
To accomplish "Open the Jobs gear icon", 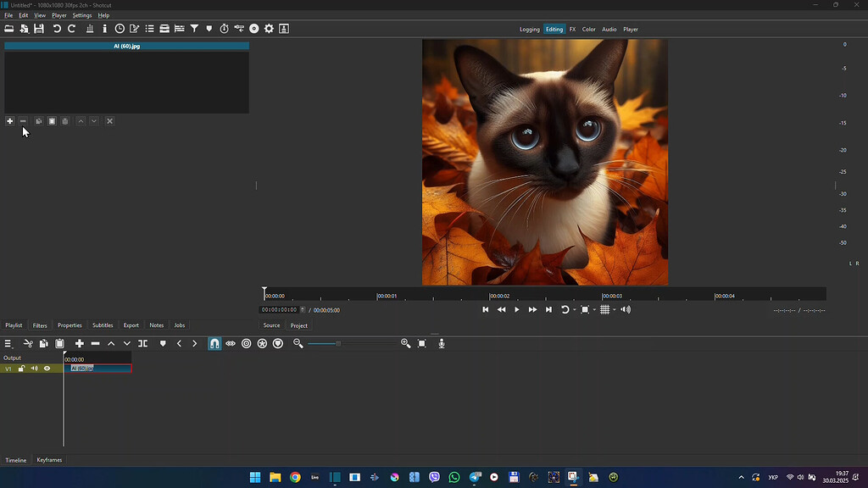I will [269, 29].
